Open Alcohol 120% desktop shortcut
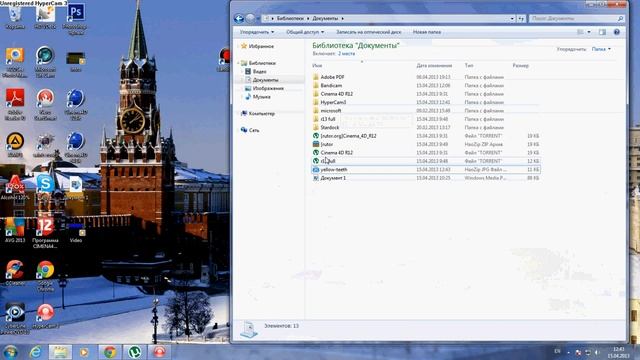 [15, 188]
